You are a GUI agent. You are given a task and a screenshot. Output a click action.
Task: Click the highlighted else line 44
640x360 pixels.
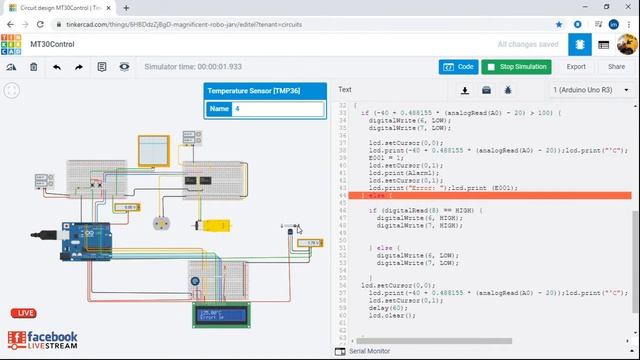point(490,196)
